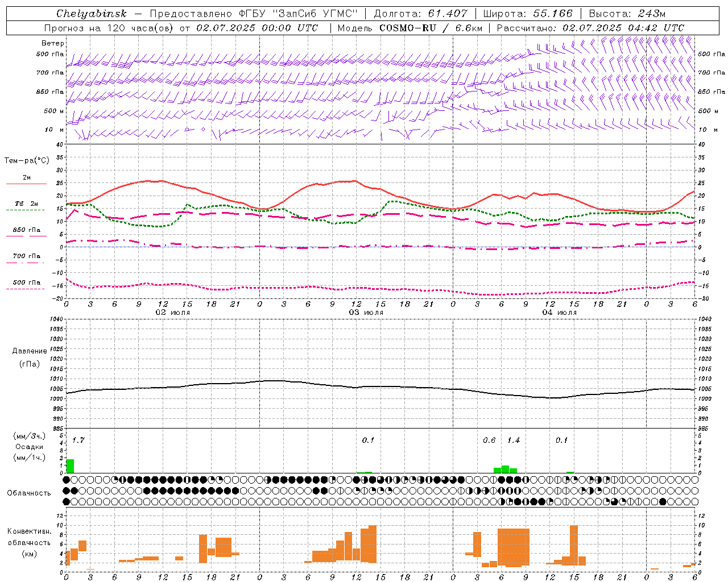This screenshot has height=582, width=728.
Task: Click the '10 м' label left of wind barbs
Action: pos(54,130)
